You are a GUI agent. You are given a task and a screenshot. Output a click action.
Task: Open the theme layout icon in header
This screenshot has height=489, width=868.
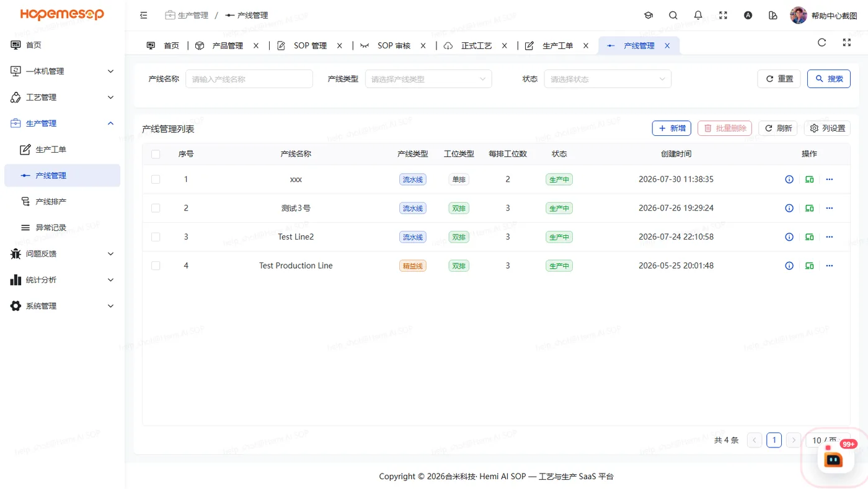click(773, 16)
